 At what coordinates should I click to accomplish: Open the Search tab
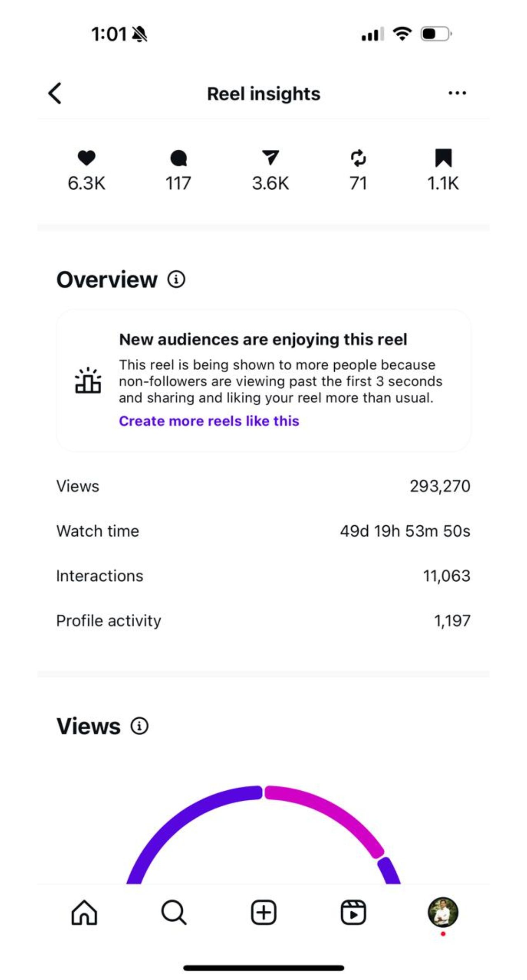[174, 913]
